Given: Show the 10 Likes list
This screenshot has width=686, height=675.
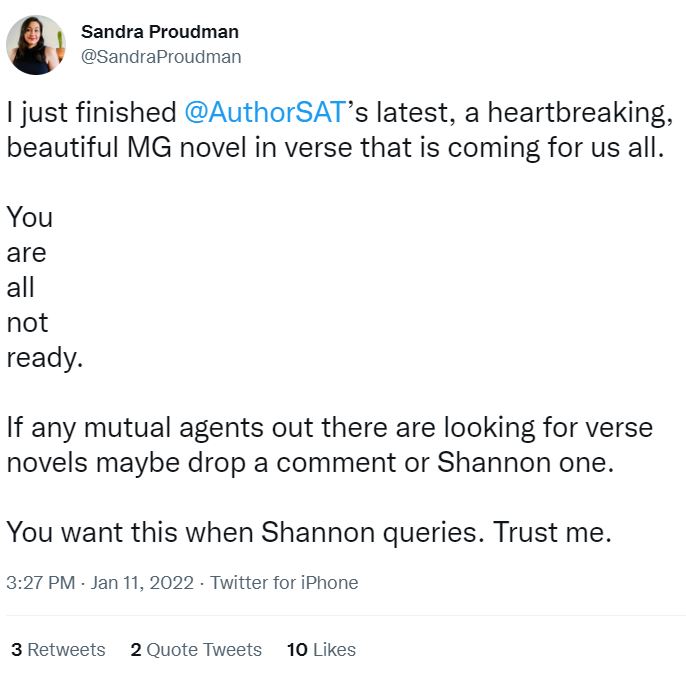Looking at the screenshot, I should coord(321,650).
